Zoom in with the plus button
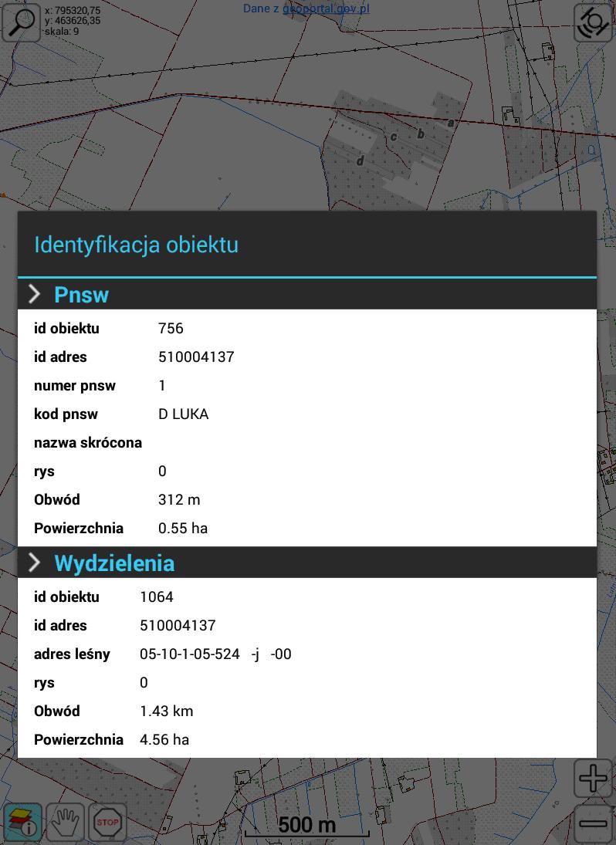Image resolution: width=616 pixels, height=845 pixels. (594, 778)
